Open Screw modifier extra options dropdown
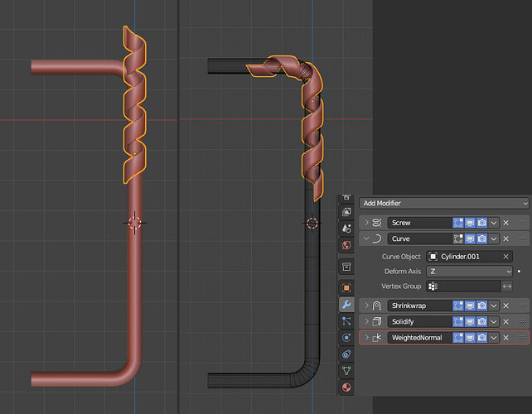 click(x=494, y=223)
